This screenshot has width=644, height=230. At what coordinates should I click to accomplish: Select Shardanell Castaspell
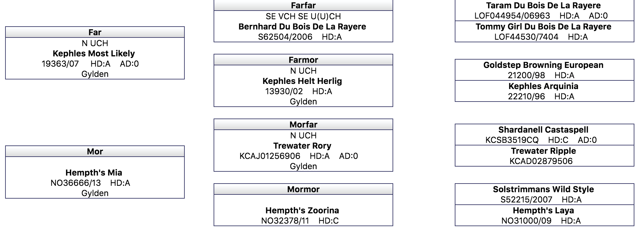click(x=543, y=130)
